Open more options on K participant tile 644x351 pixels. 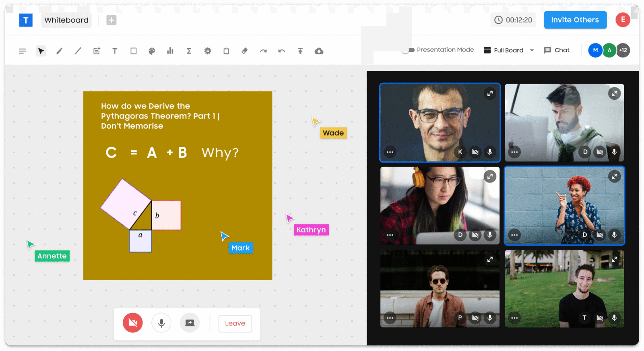click(x=390, y=152)
